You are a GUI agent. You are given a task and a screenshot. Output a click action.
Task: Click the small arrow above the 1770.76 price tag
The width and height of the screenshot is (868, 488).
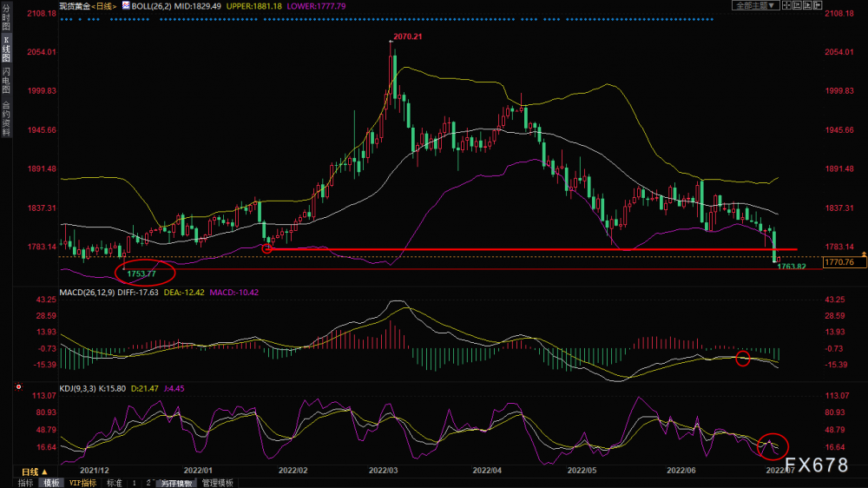[x=864, y=254]
